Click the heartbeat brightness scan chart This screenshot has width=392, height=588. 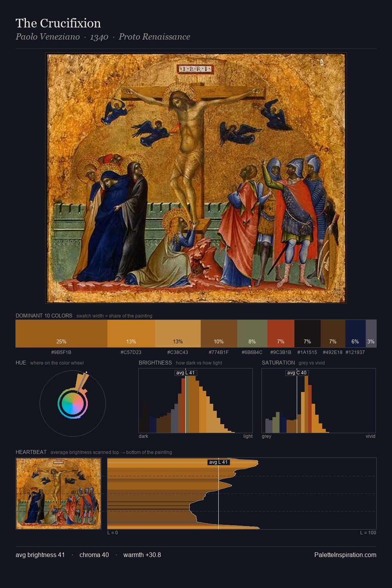(242, 494)
